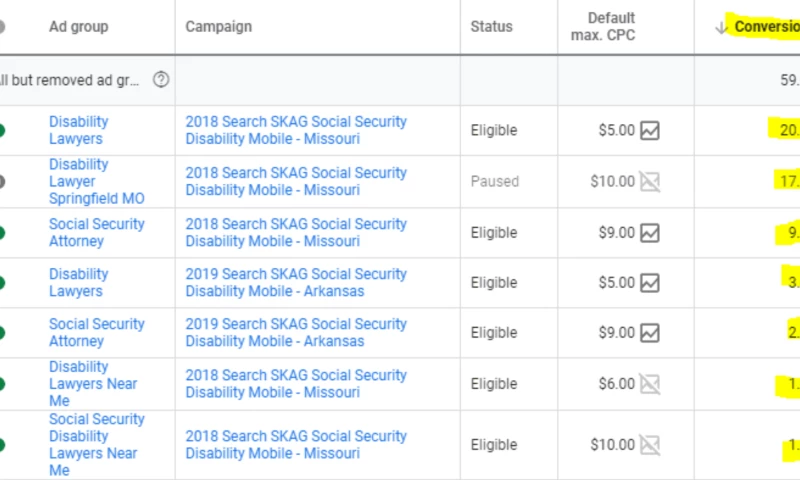Toggle the green status dot for Disability Lawyers Near Me
The width and height of the screenshot is (800, 480).
(x=2, y=384)
